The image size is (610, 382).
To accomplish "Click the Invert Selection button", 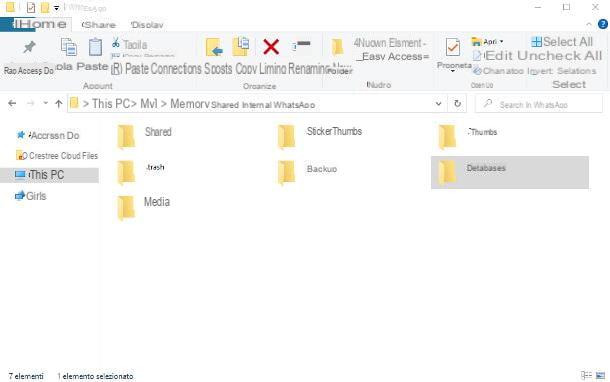I will 561,71.
